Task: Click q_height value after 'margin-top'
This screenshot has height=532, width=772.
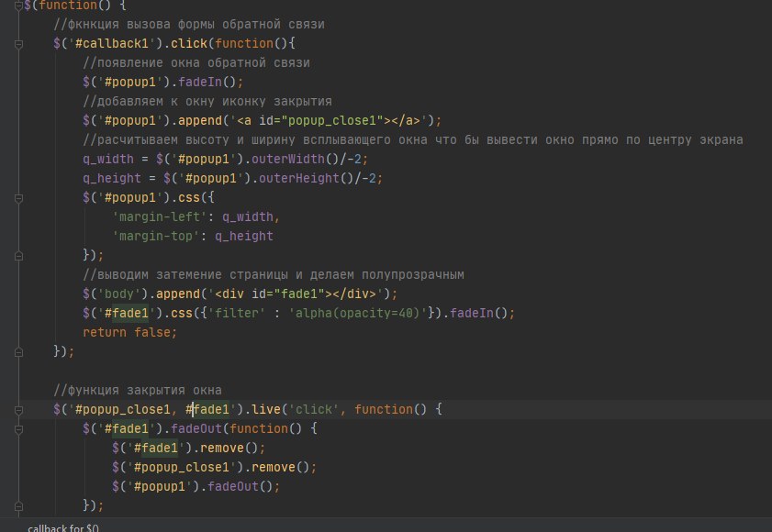Action: tap(244, 236)
